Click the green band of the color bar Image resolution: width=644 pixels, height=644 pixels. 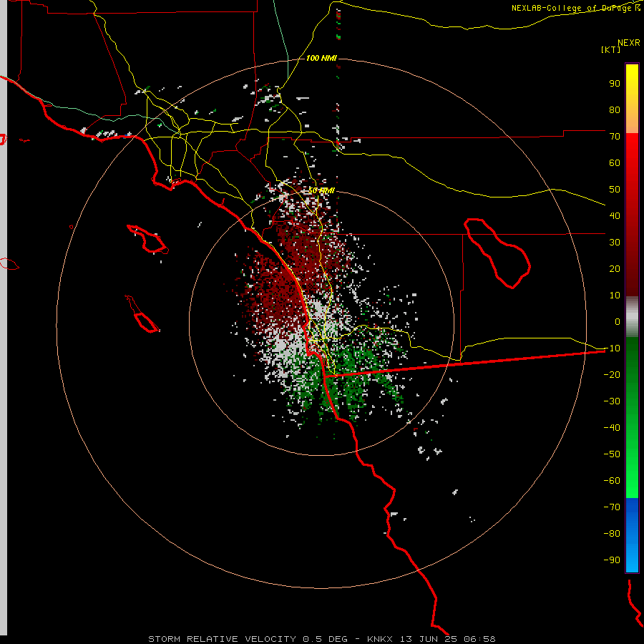pos(632,418)
